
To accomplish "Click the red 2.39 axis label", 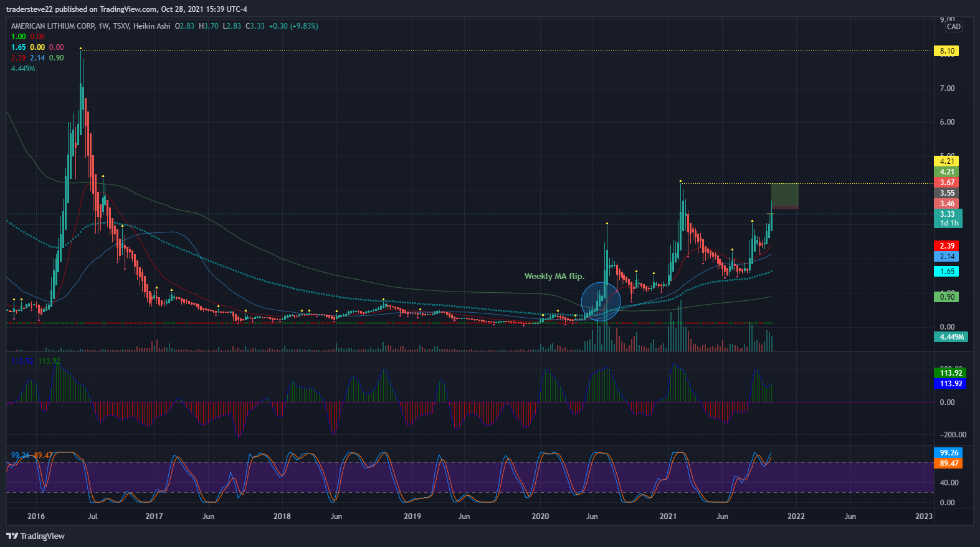I will point(946,246).
